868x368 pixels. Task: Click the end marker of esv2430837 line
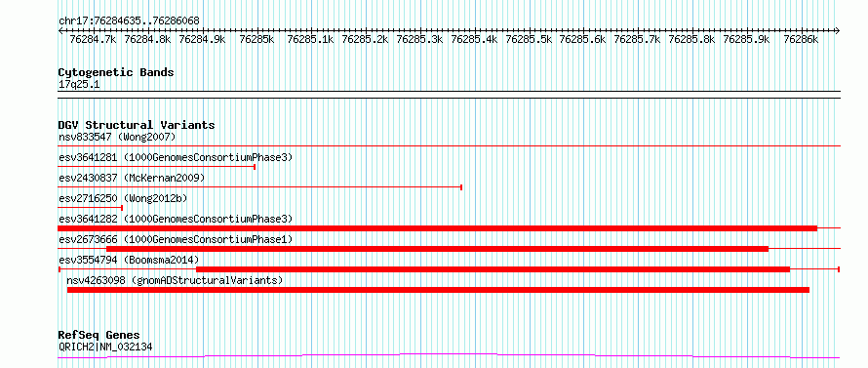pyautogui.click(x=461, y=187)
